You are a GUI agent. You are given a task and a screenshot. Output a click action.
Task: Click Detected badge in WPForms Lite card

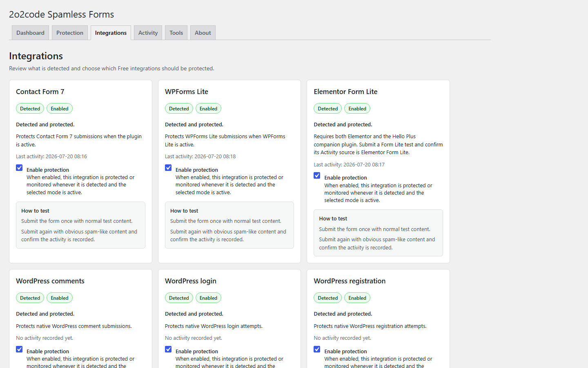click(179, 108)
